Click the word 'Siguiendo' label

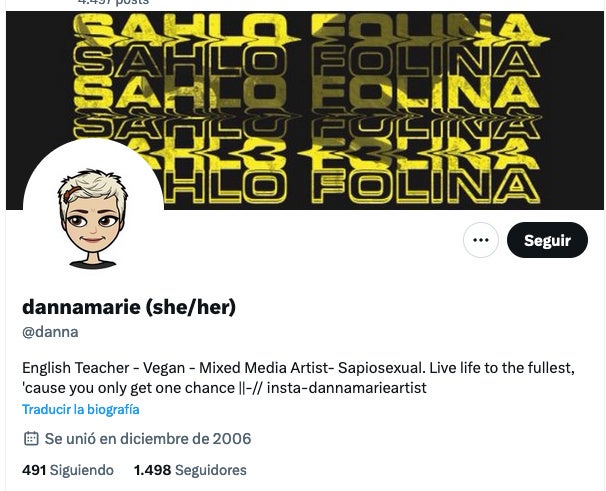pos(82,470)
